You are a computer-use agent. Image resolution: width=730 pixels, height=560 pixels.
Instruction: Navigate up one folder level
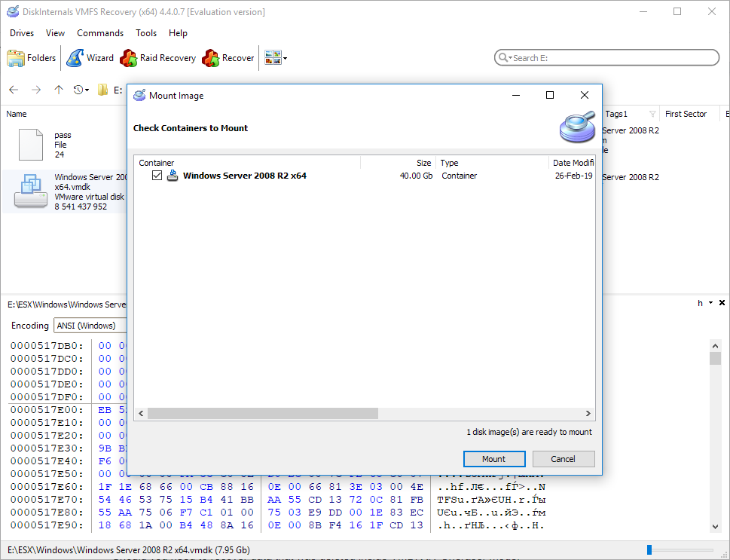pyautogui.click(x=58, y=90)
